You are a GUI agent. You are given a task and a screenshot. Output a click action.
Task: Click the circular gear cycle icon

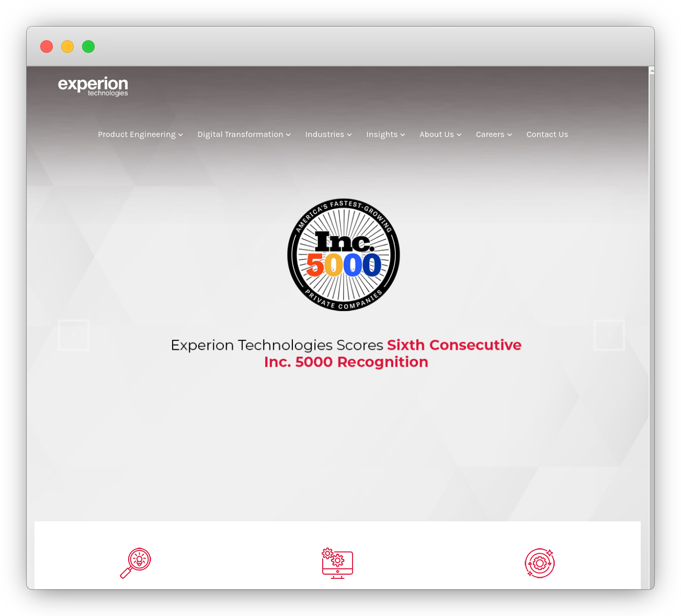[x=539, y=563]
